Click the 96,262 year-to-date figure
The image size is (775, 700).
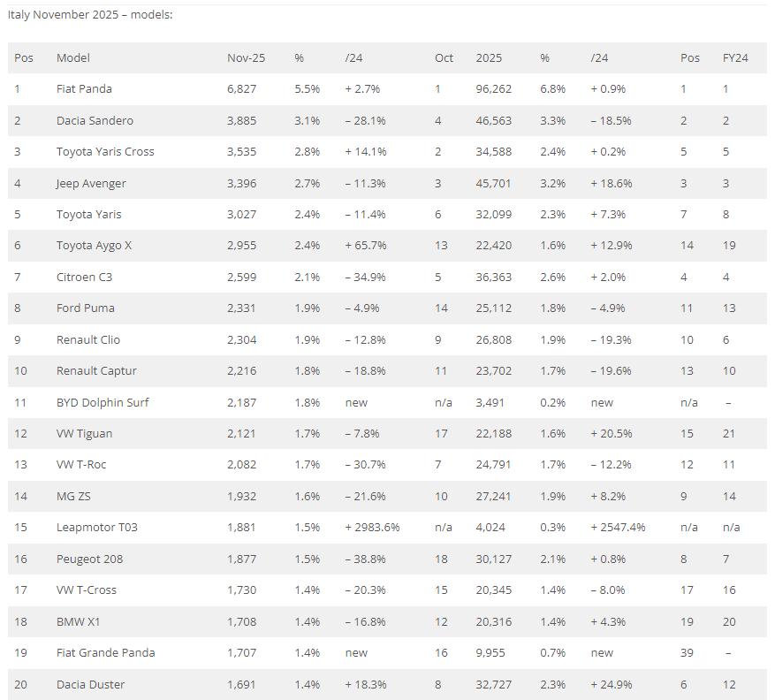coord(494,88)
